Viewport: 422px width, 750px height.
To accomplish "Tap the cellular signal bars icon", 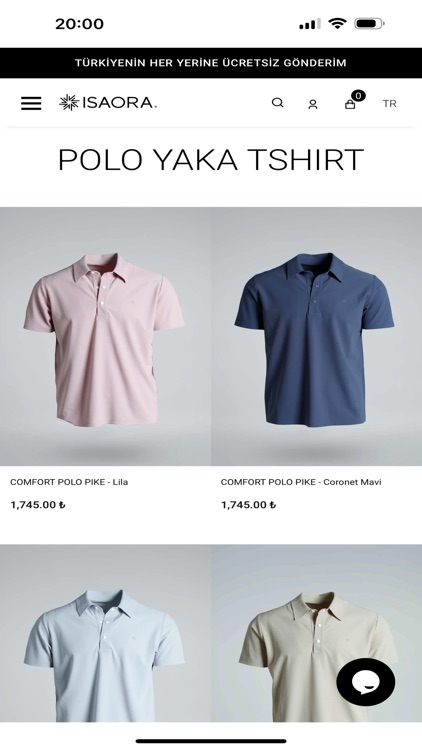I will [x=310, y=24].
